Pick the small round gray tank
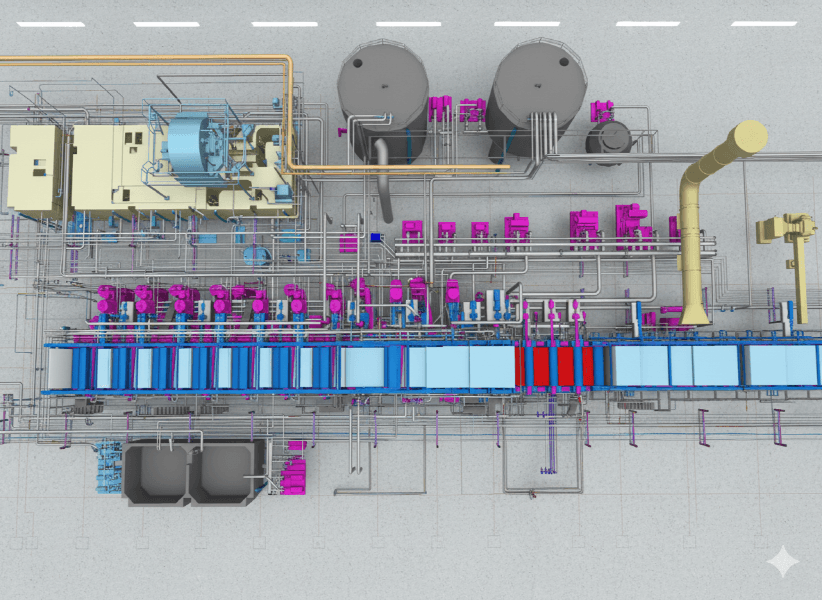The height and width of the screenshot is (600, 822). coord(608,140)
